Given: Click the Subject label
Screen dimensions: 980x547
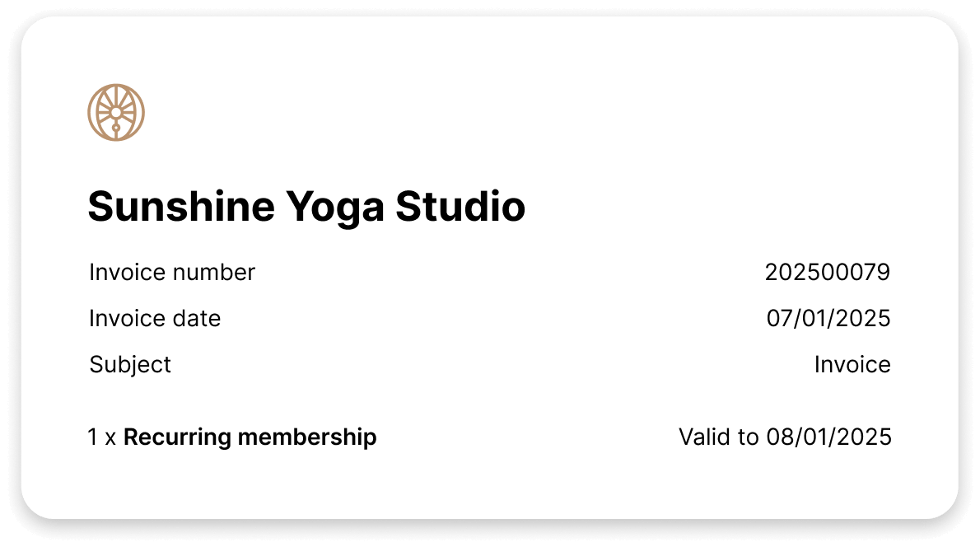Looking at the screenshot, I should pos(130,364).
